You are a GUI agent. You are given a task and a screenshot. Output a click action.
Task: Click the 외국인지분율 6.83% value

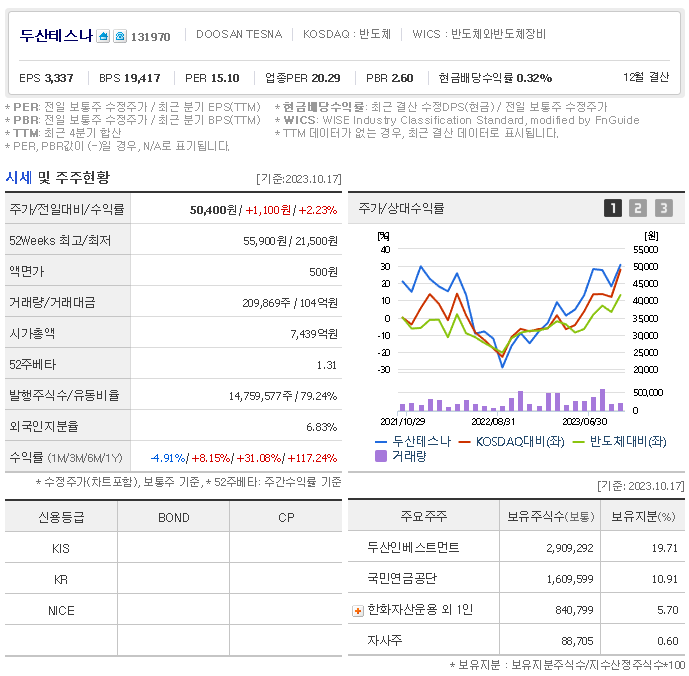322,427
